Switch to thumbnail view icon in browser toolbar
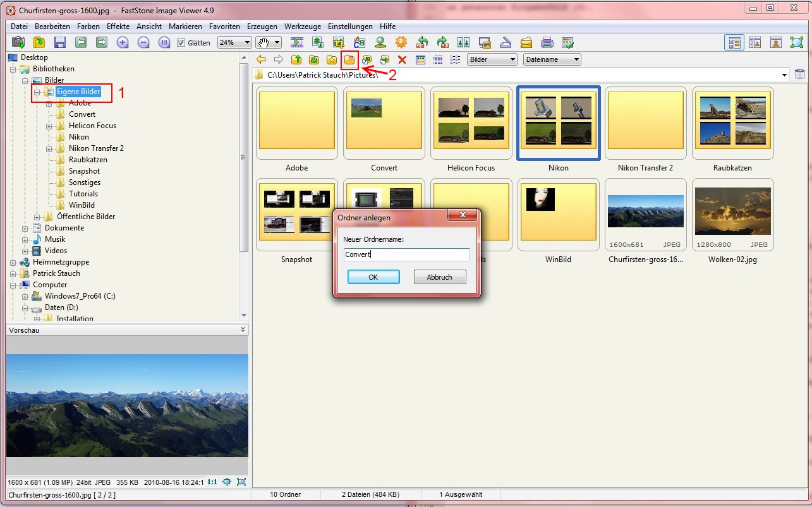Viewport: 812px width, 507px height. pos(420,59)
